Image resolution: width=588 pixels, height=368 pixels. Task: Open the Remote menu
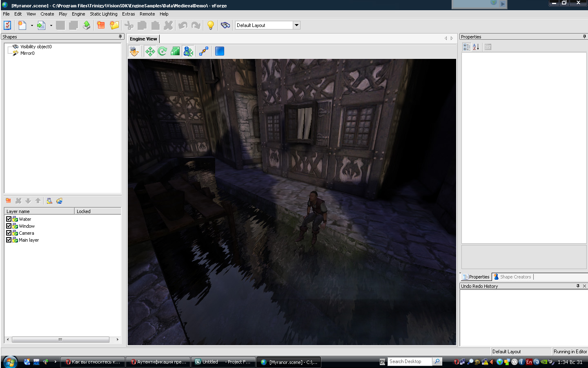tap(147, 14)
